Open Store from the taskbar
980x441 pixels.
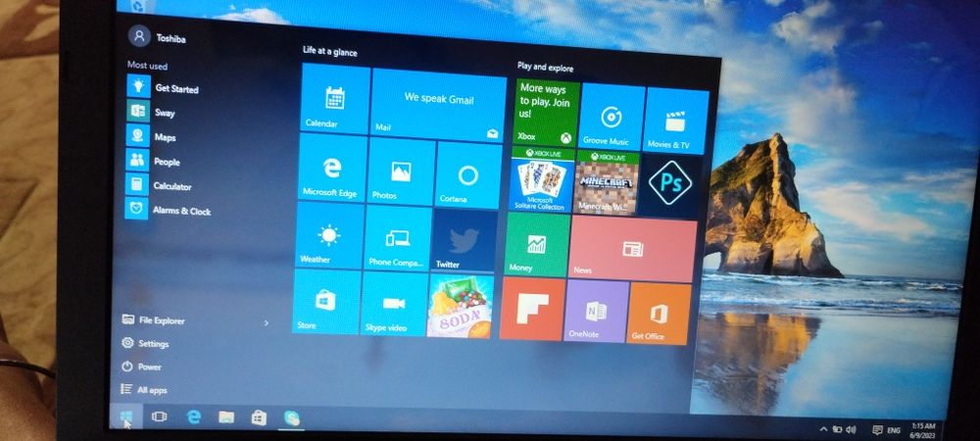[259, 417]
